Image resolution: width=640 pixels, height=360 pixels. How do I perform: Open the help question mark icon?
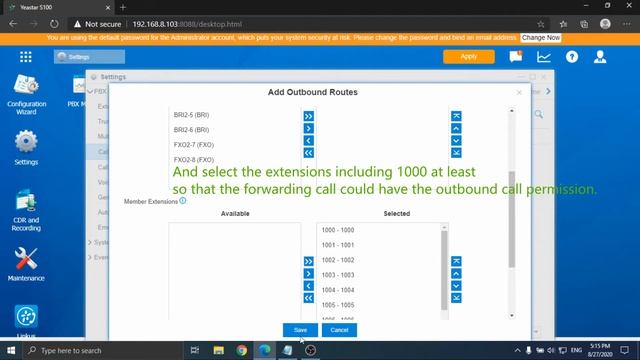pyautogui.click(x=572, y=57)
